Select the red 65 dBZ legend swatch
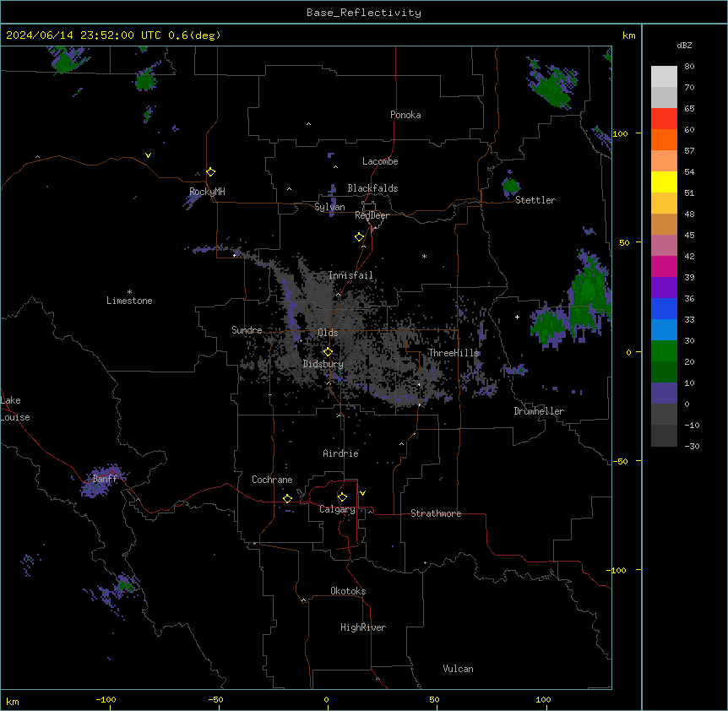 tap(664, 118)
